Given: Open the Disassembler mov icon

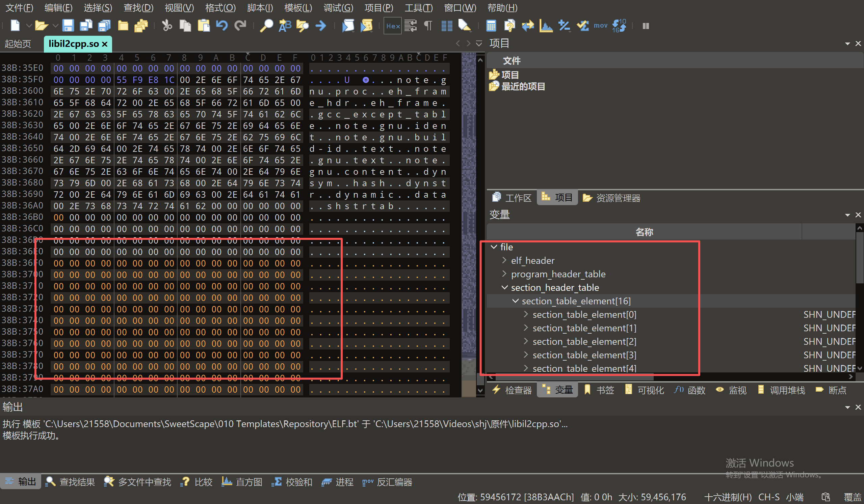Looking at the screenshot, I should (600, 26).
